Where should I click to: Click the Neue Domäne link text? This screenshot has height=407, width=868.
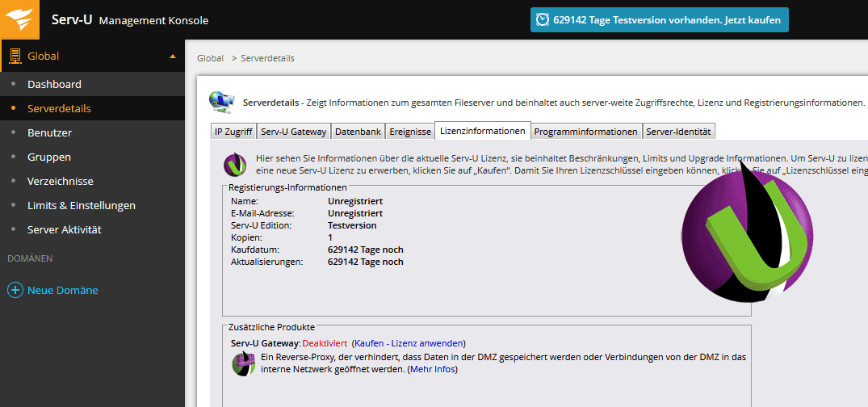pyautogui.click(x=62, y=290)
